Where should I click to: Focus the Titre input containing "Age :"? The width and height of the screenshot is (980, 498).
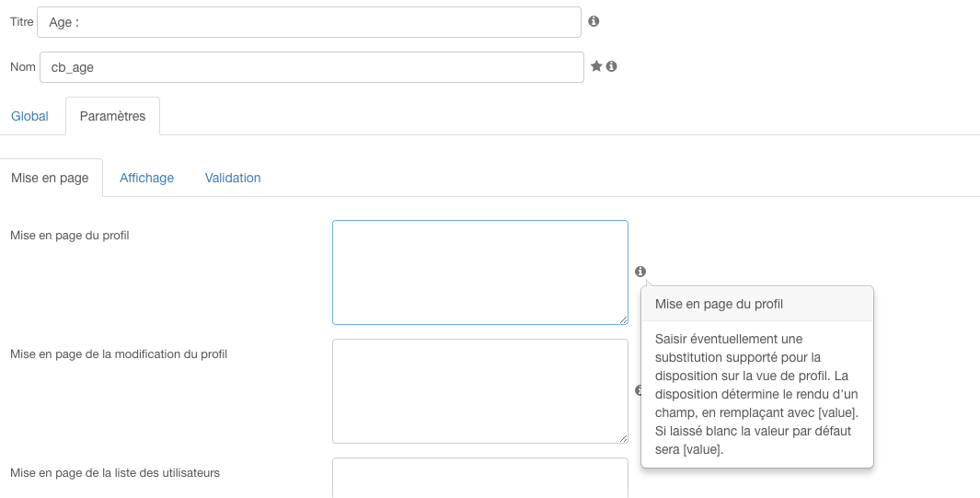(x=308, y=22)
